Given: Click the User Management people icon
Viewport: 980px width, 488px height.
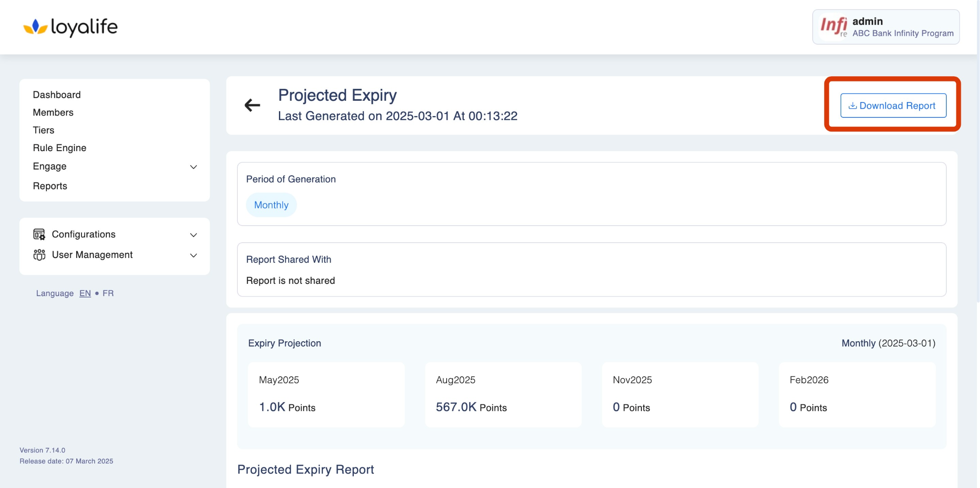Looking at the screenshot, I should (x=39, y=255).
